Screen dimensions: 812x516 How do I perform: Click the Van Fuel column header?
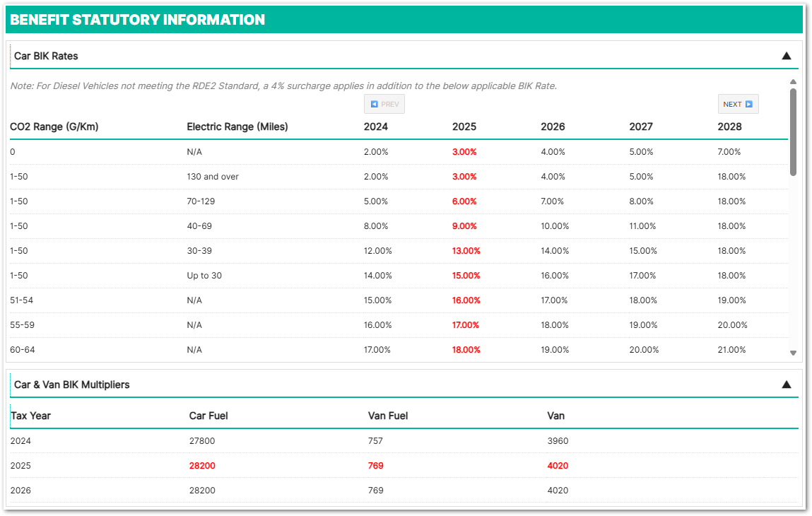[x=388, y=416]
